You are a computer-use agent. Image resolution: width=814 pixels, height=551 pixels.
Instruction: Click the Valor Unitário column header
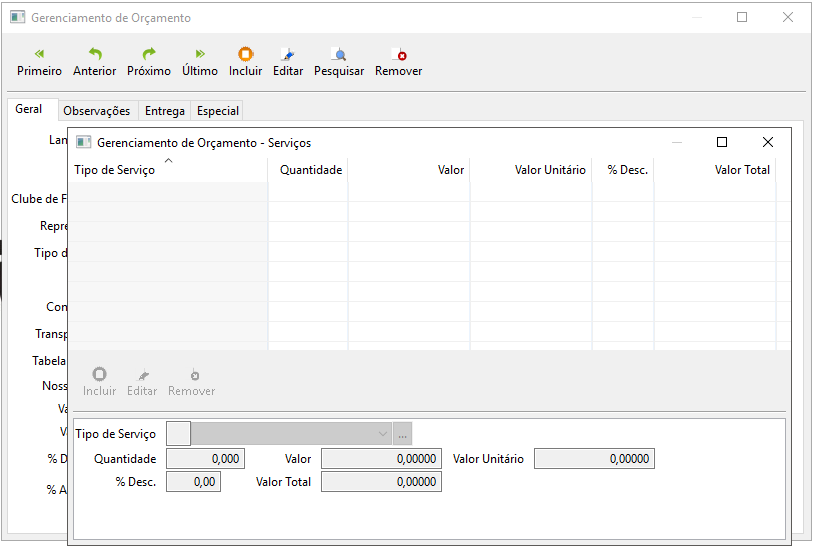[x=531, y=170]
